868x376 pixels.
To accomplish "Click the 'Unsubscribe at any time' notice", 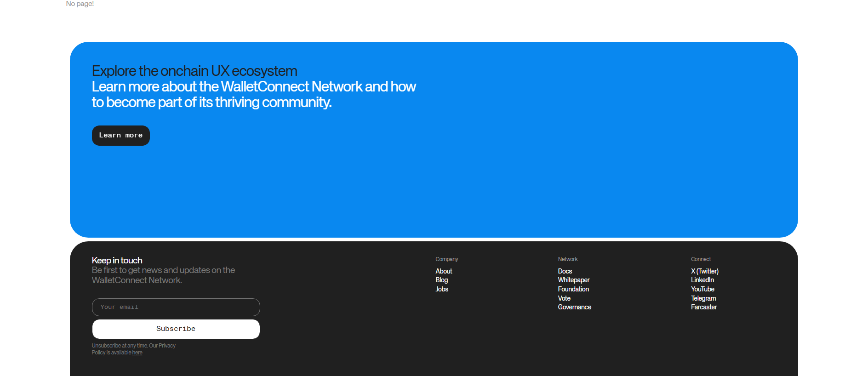I will pos(134,349).
